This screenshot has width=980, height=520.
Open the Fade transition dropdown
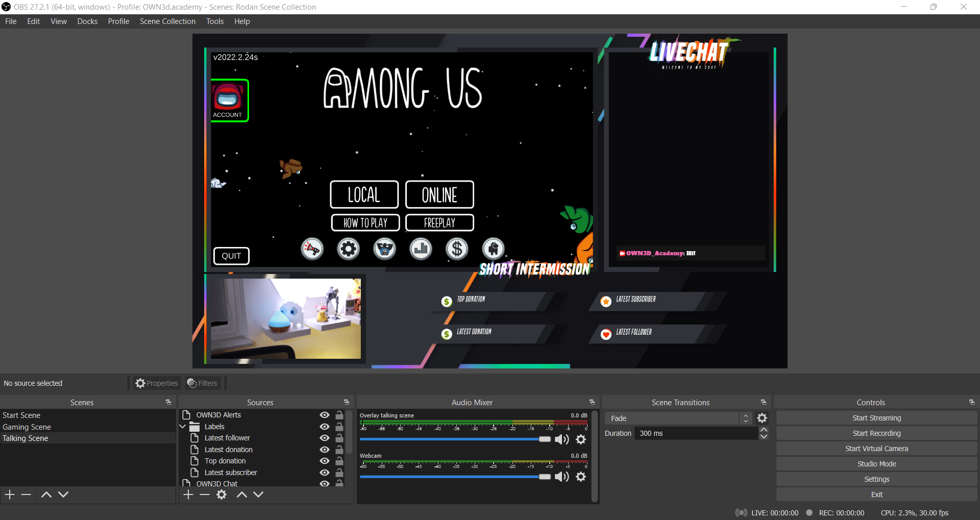(x=678, y=418)
